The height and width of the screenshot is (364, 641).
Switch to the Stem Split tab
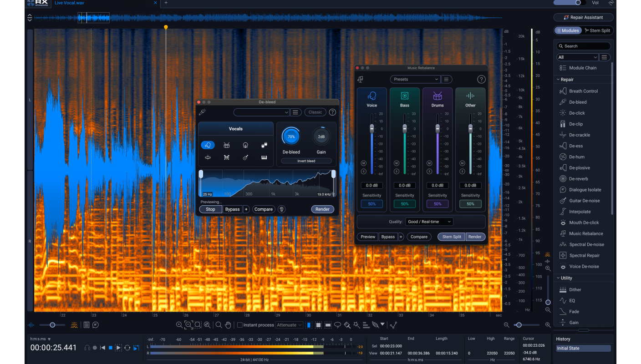(x=597, y=30)
